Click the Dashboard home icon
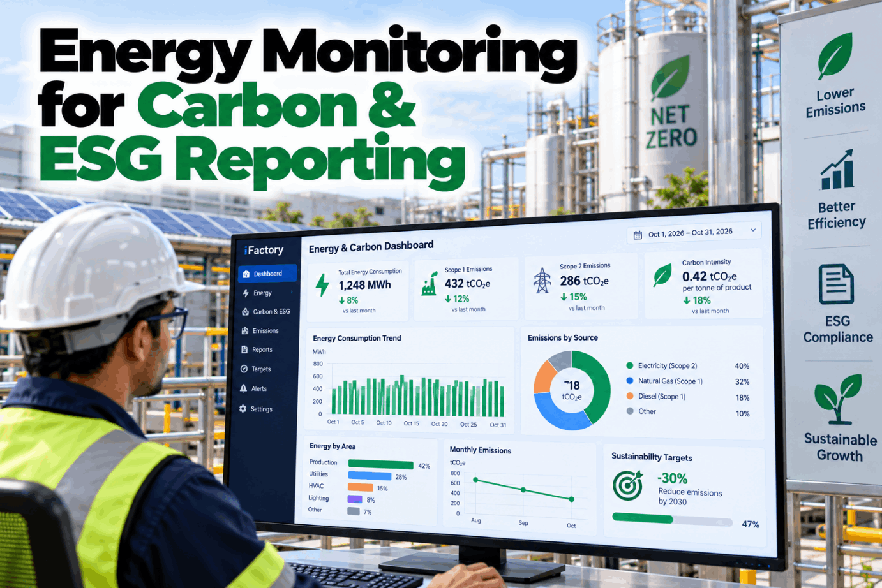The image size is (882, 588). pyautogui.click(x=246, y=274)
